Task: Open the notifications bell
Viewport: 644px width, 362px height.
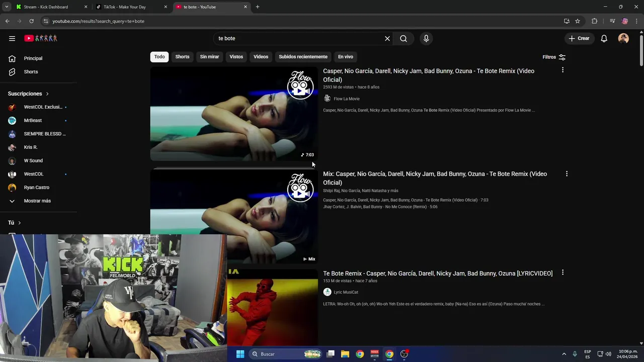Action: [604, 38]
